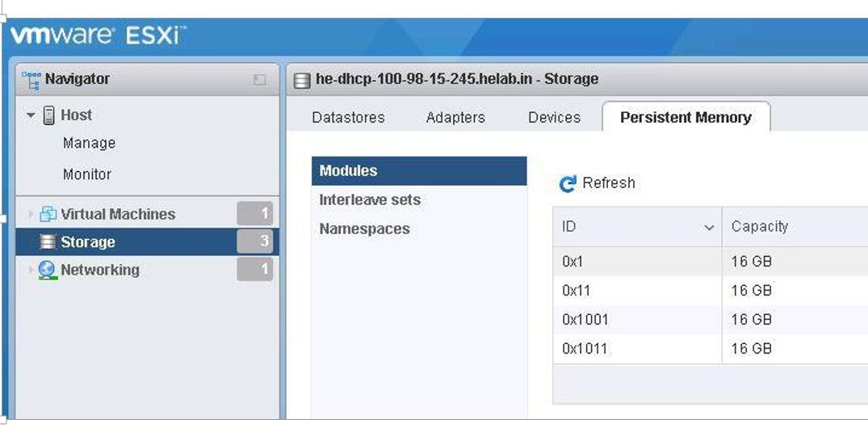Select the module row with ID 0x1001

[x=711, y=319]
